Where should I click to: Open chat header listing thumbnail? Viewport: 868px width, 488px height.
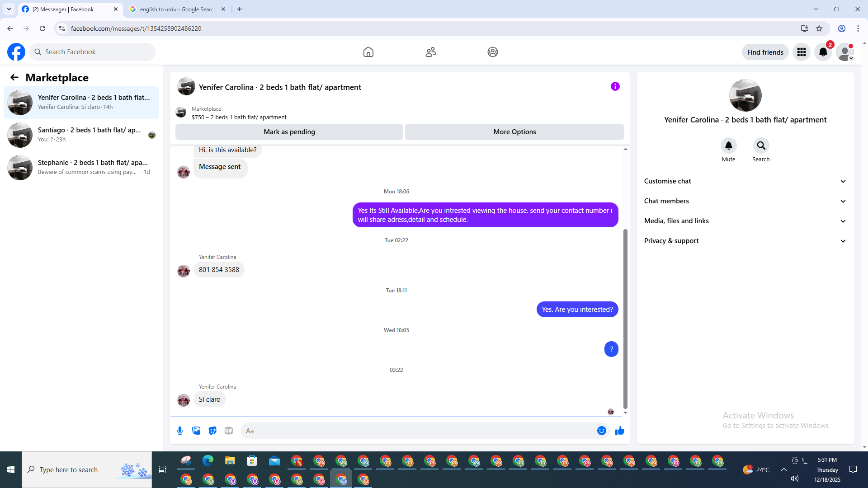tap(186, 86)
